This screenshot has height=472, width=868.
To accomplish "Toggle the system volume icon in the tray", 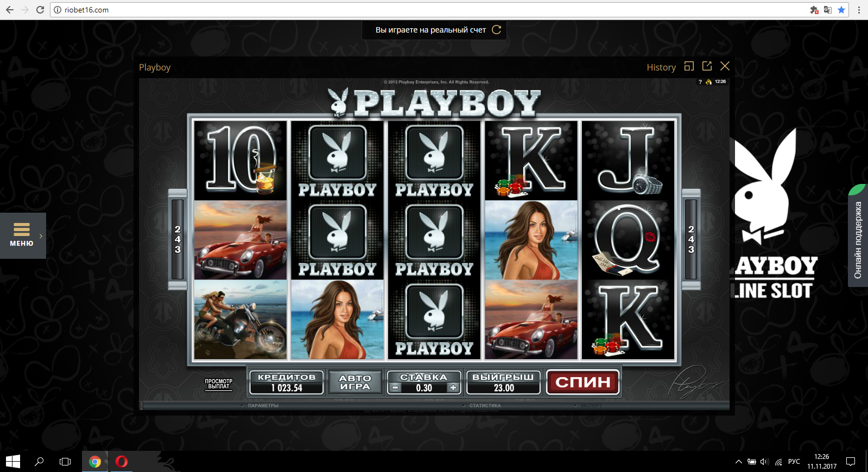I will (x=764, y=462).
